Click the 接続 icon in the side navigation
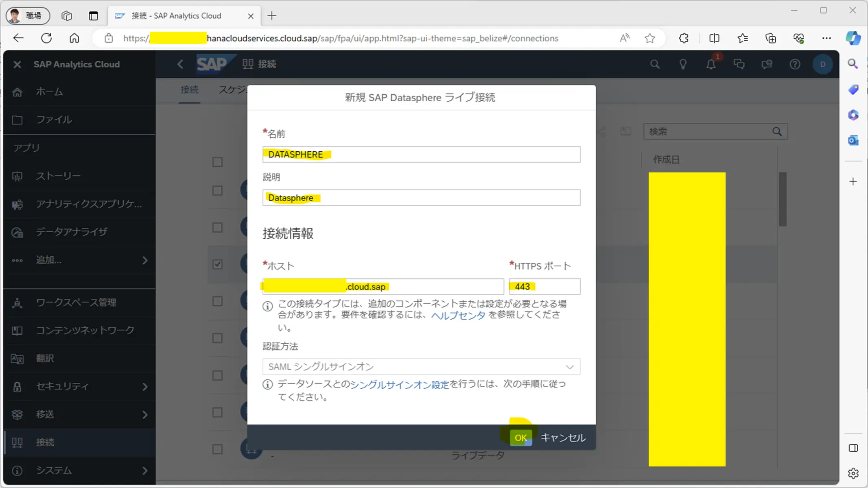 tap(17, 443)
